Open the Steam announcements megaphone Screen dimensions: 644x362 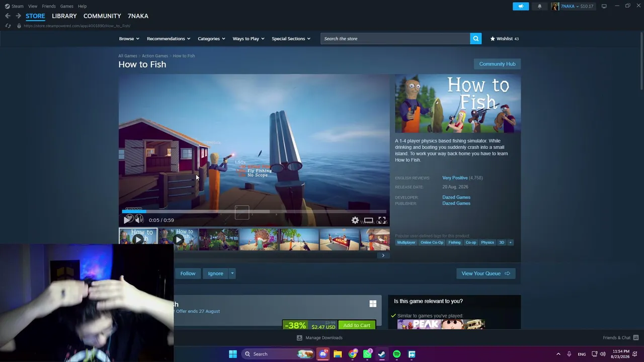coord(521,6)
